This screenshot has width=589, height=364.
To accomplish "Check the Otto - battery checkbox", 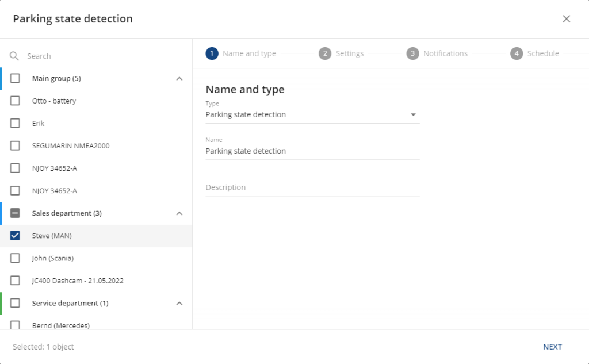I will pyautogui.click(x=16, y=101).
